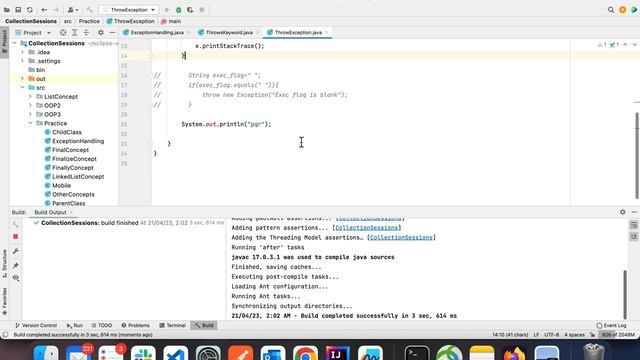Run ThrowException with the green play icon

pos(167,10)
